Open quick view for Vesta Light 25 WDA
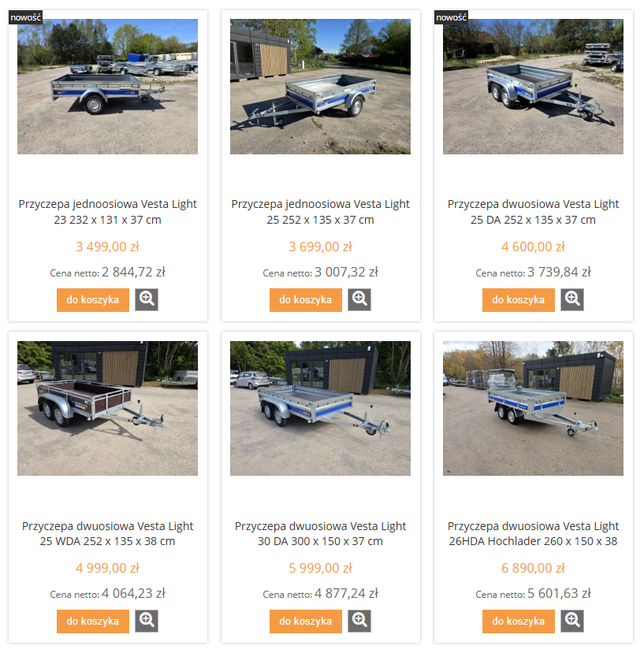This screenshot has width=644, height=653. click(147, 621)
